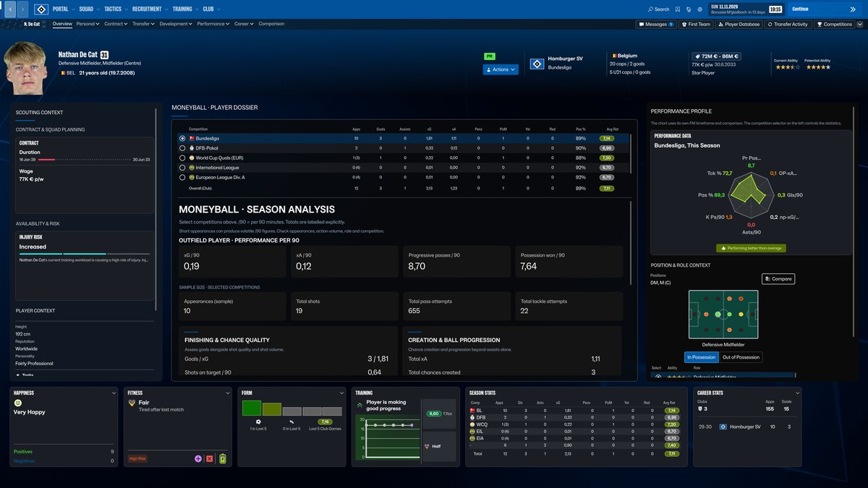Open the PORTAL menu dropdown

coord(63,9)
